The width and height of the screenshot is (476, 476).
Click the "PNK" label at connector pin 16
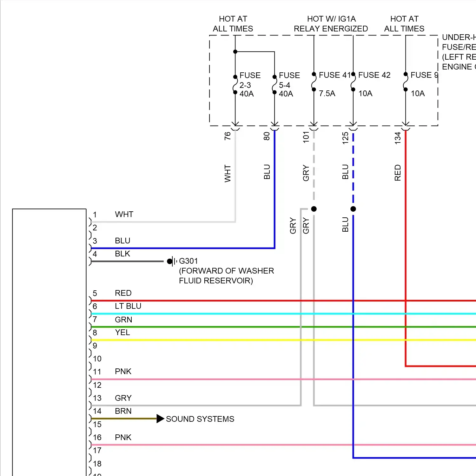click(x=123, y=437)
